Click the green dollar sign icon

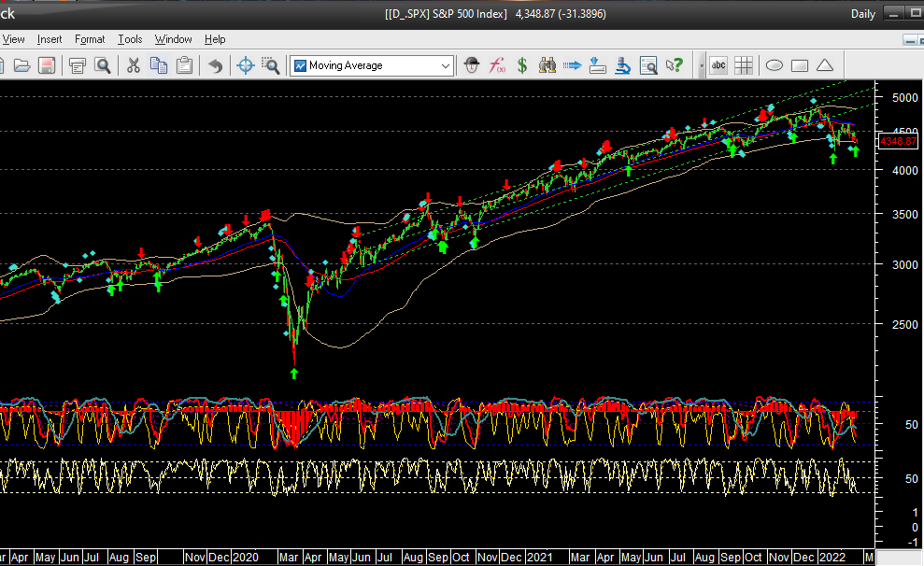[522, 65]
